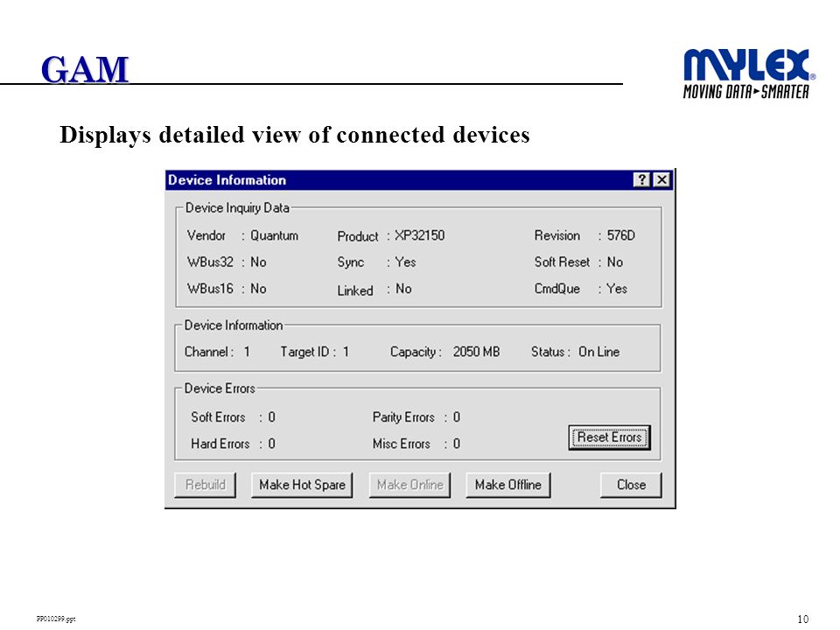This screenshot has width=840, height=630.
Task: Click the Misc Errors label
Action: (x=402, y=444)
